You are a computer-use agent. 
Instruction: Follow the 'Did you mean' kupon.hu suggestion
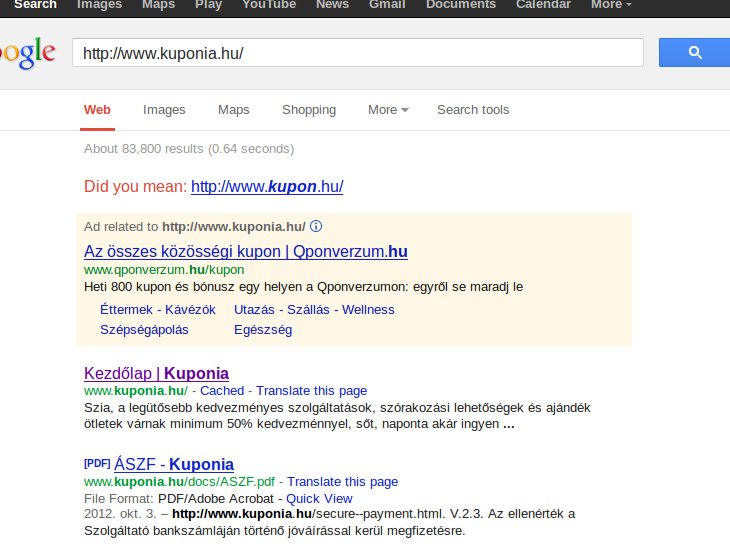pos(267,186)
